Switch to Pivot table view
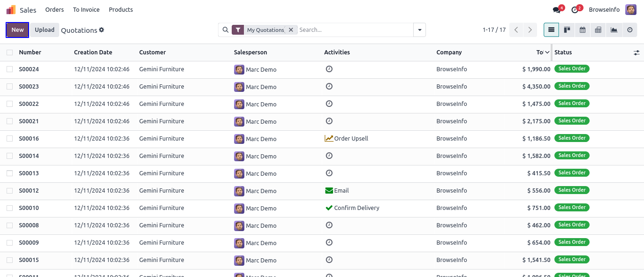Viewport: 644px width, 277px height. 598,30
